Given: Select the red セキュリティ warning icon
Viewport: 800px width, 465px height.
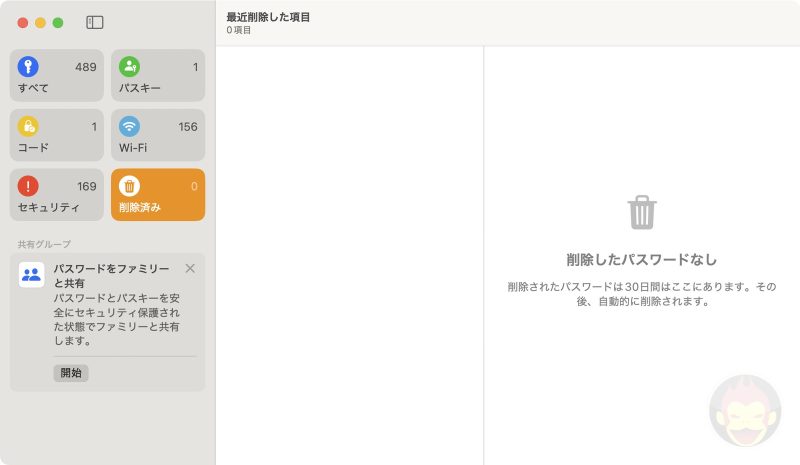Looking at the screenshot, I should click(28, 186).
